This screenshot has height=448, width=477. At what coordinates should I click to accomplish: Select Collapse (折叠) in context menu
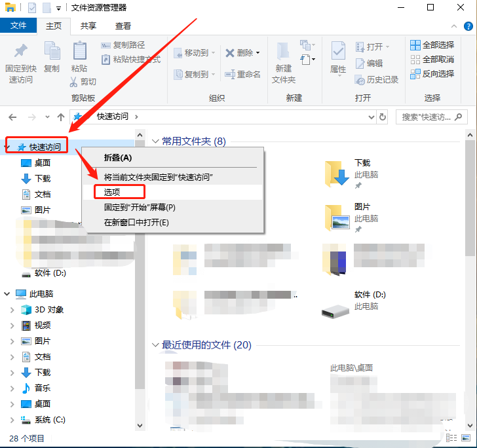coord(173,158)
